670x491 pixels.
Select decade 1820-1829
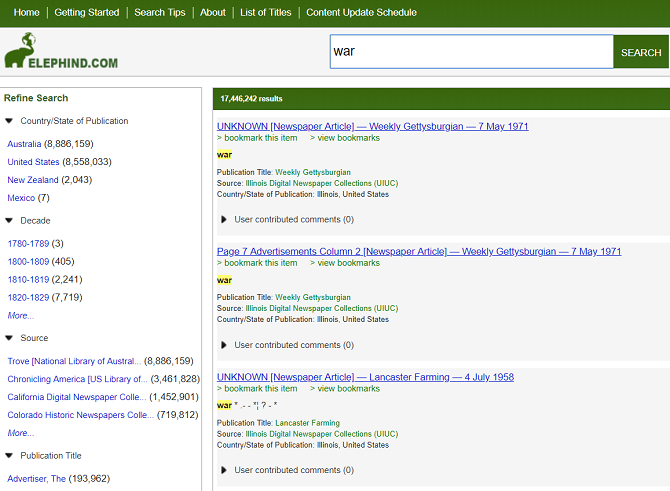28,297
